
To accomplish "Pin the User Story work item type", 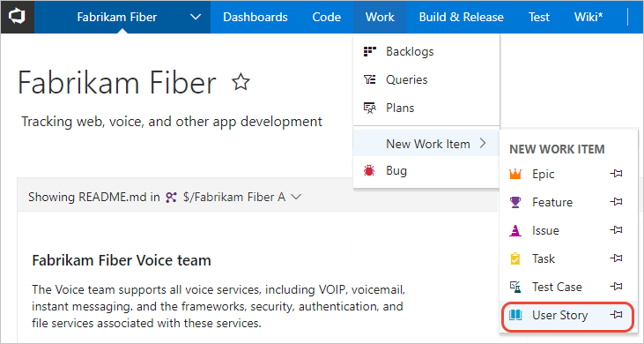I will click(x=617, y=315).
